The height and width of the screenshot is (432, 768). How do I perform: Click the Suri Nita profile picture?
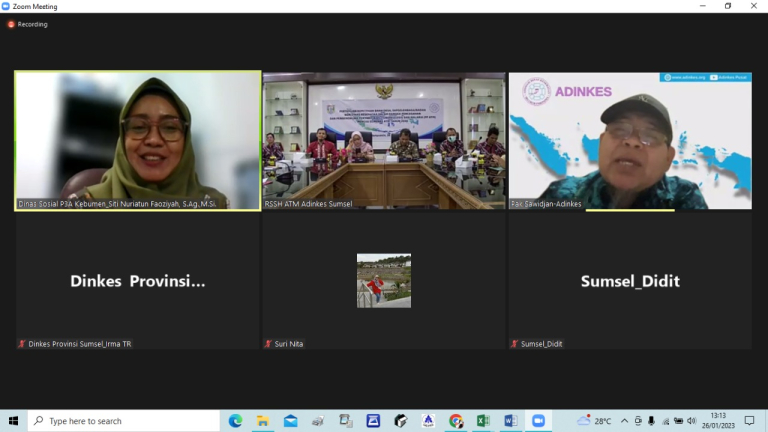[x=384, y=281]
